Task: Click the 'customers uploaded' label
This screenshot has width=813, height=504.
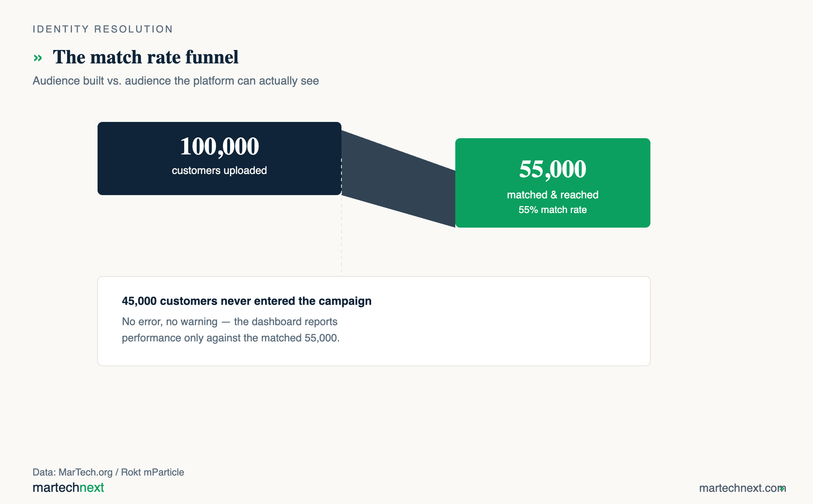Action: pos(220,170)
